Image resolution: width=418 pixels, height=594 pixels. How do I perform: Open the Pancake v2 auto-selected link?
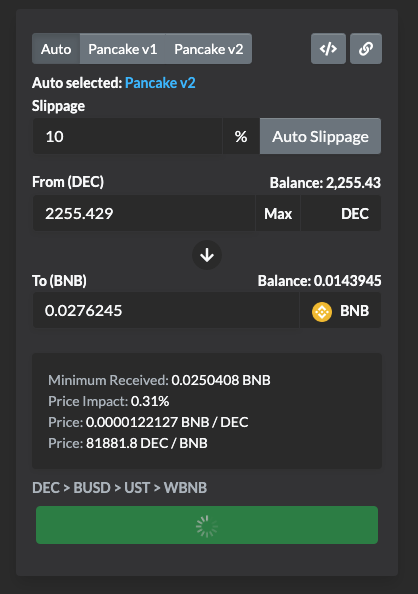[x=160, y=83]
